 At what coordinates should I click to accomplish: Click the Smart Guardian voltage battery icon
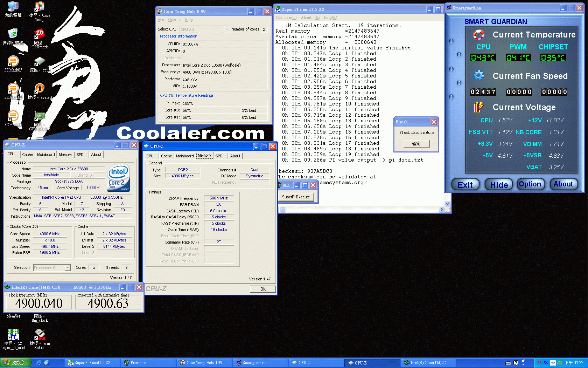[x=478, y=107]
